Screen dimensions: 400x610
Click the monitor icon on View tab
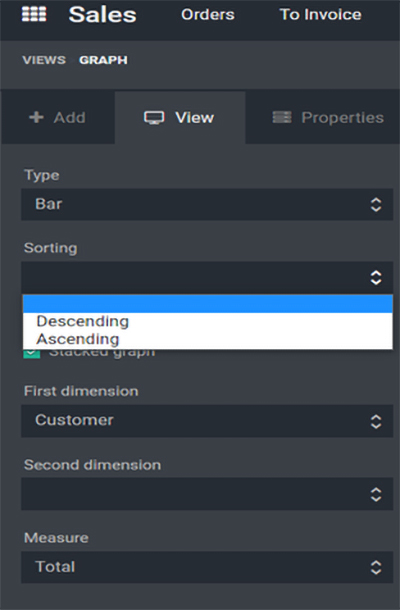point(154,117)
